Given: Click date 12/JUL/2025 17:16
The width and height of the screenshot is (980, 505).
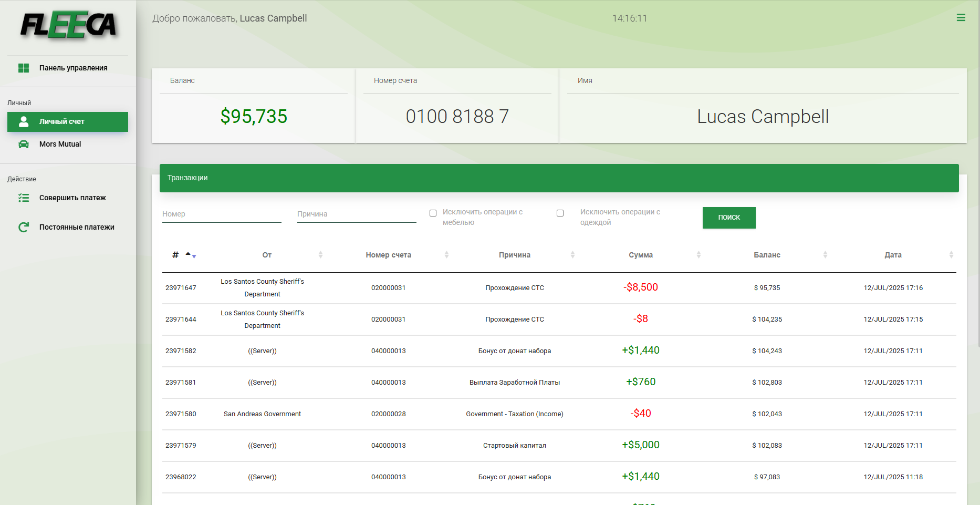Looking at the screenshot, I should tap(893, 288).
